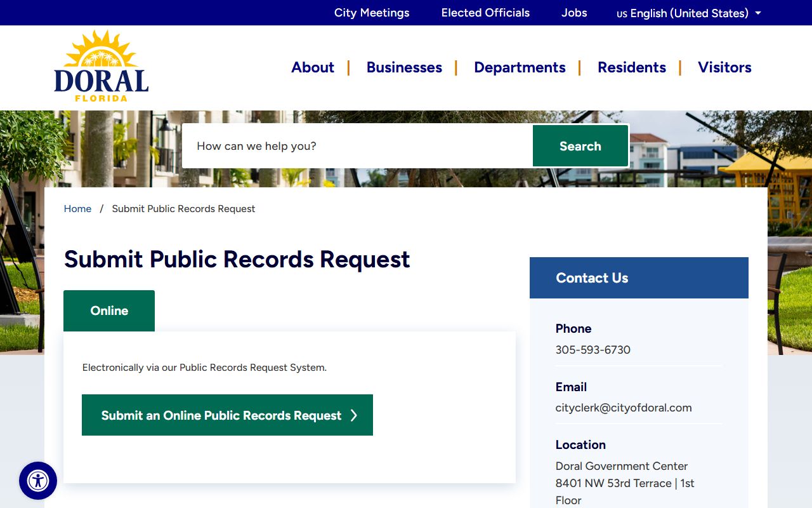This screenshot has width=812, height=508.
Task: Click 'Electronically via our Public Records Request System' text
Action: 204,368
